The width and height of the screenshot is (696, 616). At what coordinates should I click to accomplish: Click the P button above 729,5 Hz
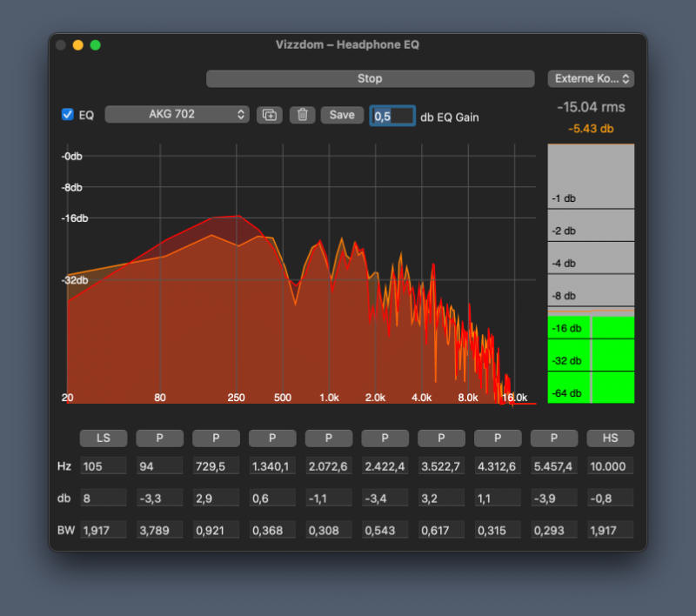[216, 438]
